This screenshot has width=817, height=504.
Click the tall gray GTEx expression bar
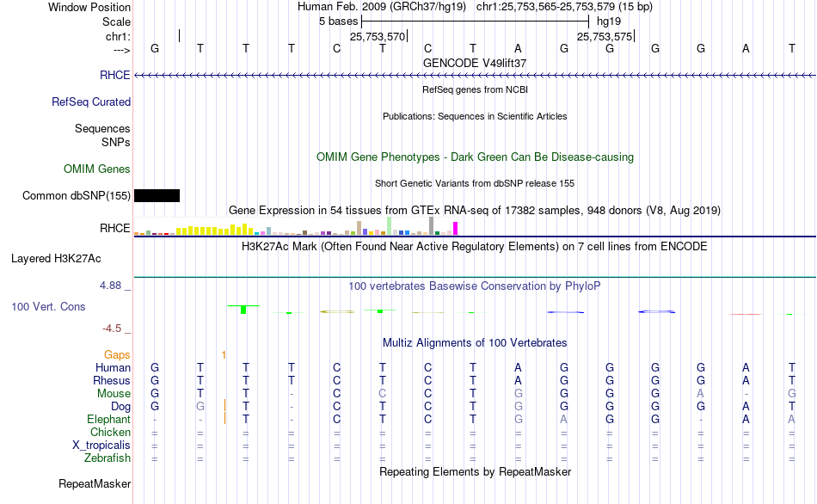pos(432,226)
